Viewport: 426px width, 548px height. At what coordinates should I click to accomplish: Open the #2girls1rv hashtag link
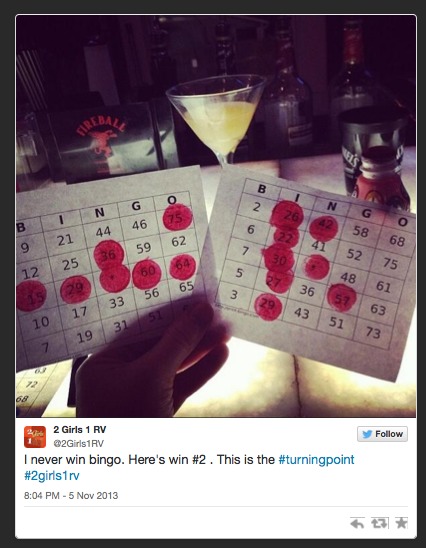point(52,476)
